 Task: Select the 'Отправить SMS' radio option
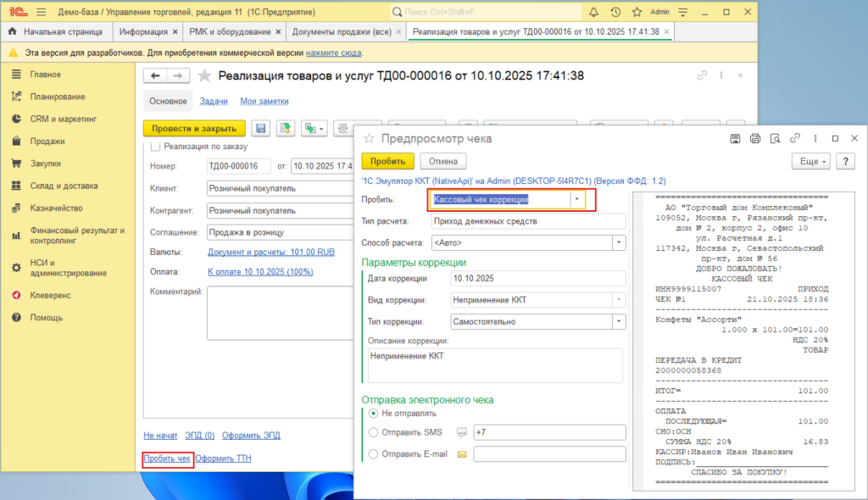[x=374, y=432]
